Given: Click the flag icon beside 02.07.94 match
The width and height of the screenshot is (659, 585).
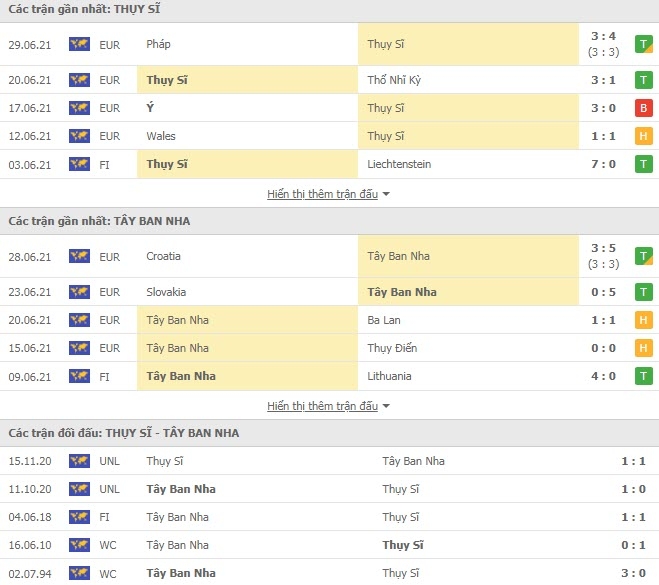Looking at the screenshot, I should pyautogui.click(x=79, y=573).
